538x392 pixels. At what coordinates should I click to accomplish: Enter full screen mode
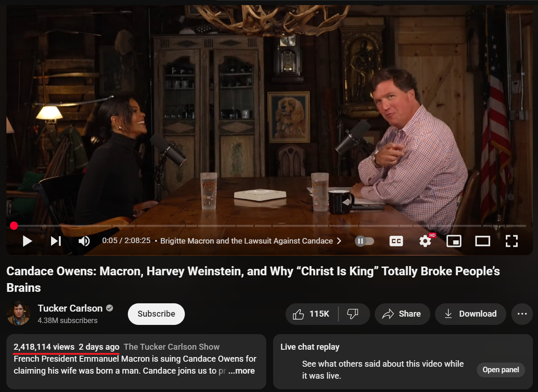point(512,241)
